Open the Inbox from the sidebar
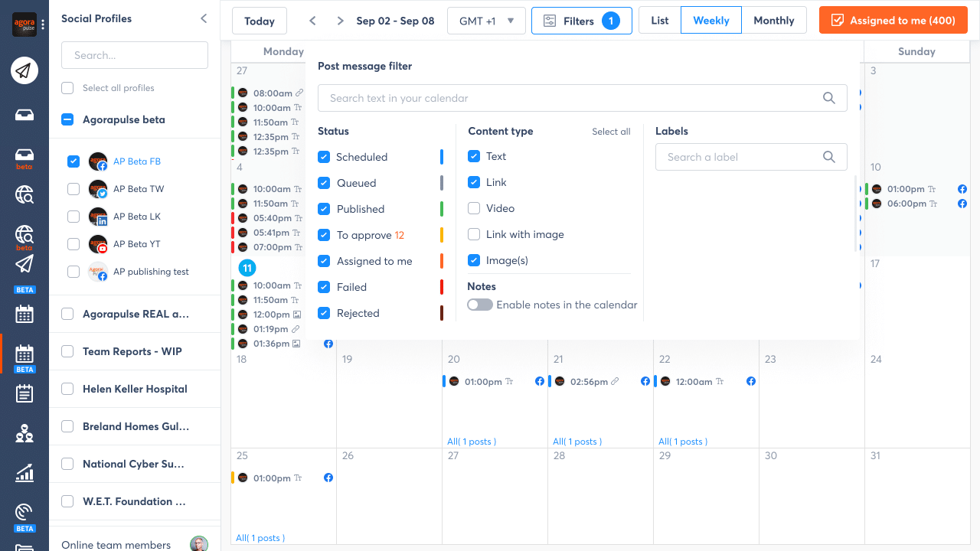This screenshot has width=980, height=551. tap(24, 116)
